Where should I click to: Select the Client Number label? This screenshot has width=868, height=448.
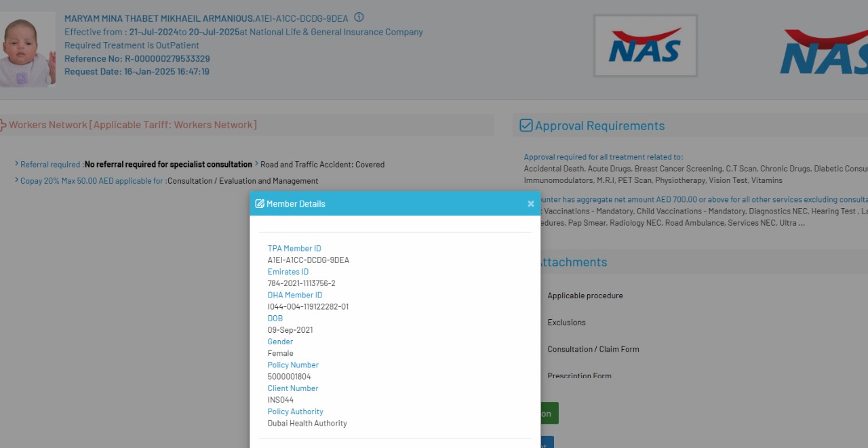tap(293, 388)
